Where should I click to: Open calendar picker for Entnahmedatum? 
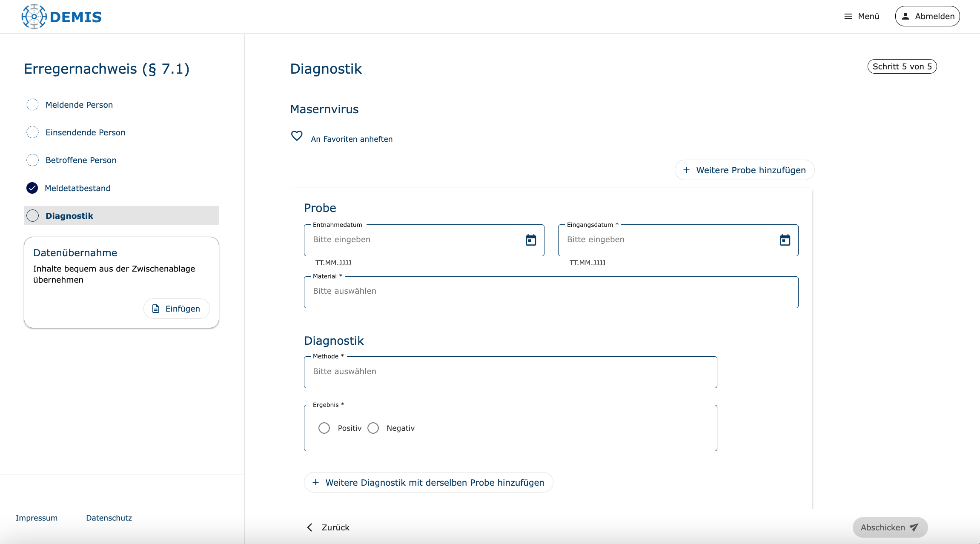pyautogui.click(x=530, y=240)
